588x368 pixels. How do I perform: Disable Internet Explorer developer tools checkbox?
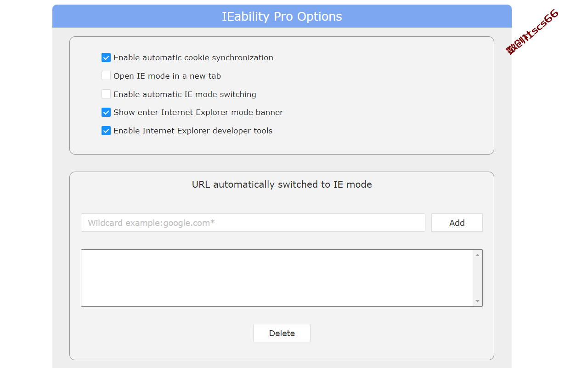[106, 131]
